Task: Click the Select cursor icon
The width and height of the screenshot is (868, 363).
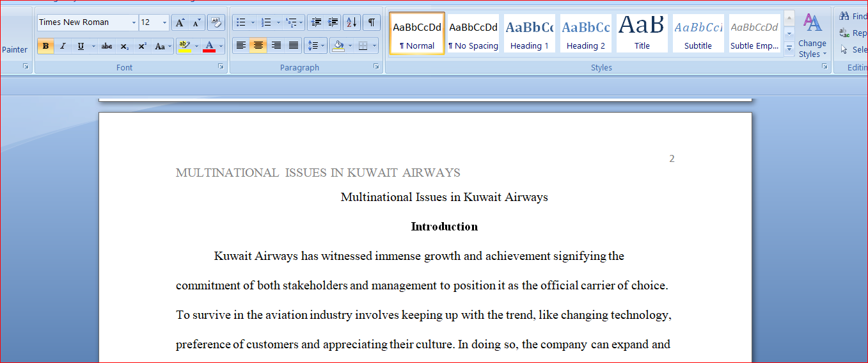Action: (x=844, y=49)
